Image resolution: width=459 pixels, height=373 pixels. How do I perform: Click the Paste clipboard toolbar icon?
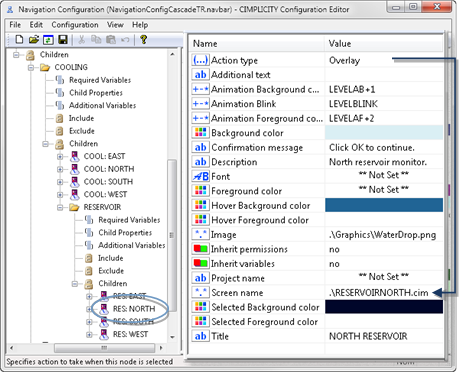click(x=111, y=40)
